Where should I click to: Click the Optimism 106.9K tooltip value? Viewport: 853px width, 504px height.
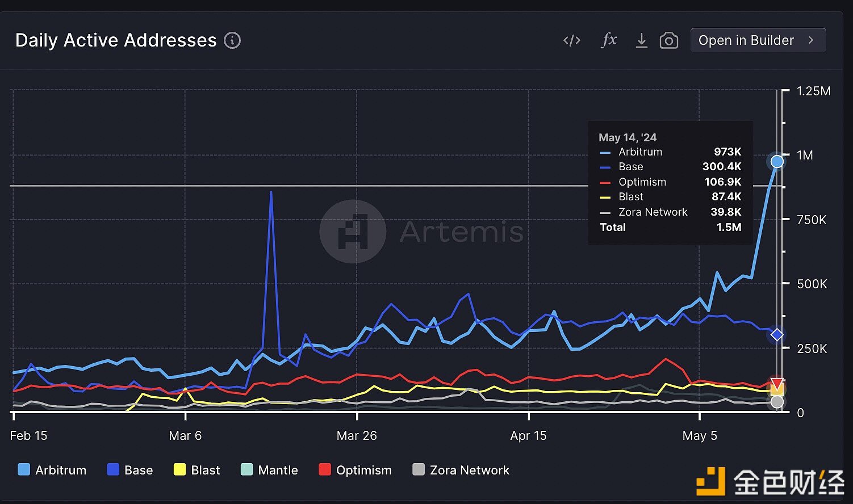pyautogui.click(x=723, y=182)
